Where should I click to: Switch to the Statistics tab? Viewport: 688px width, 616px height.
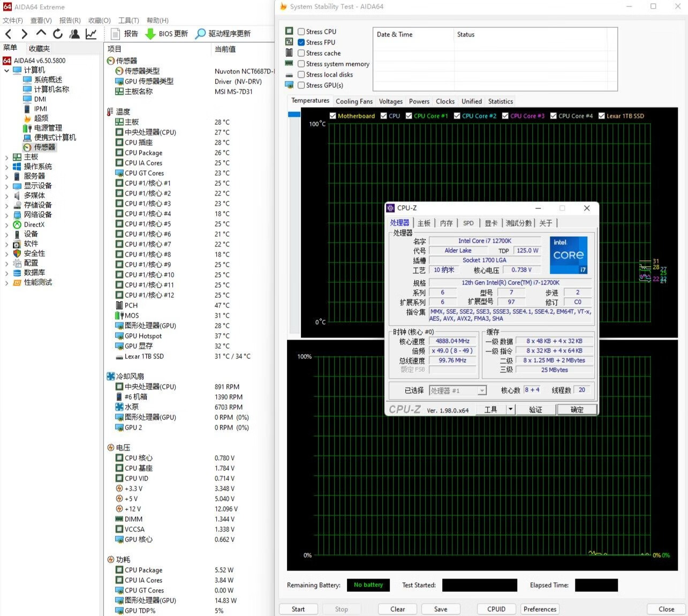coord(501,101)
